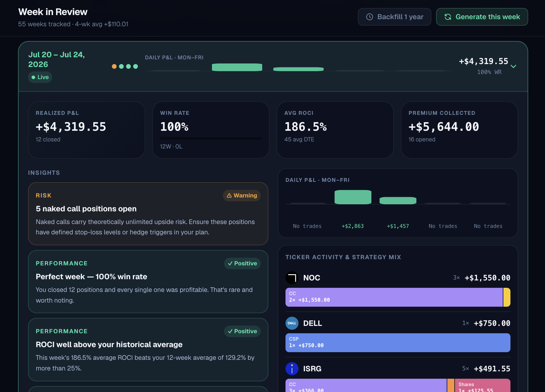
Task: Select the NOC yellow strategy segment
Action: coord(507,297)
